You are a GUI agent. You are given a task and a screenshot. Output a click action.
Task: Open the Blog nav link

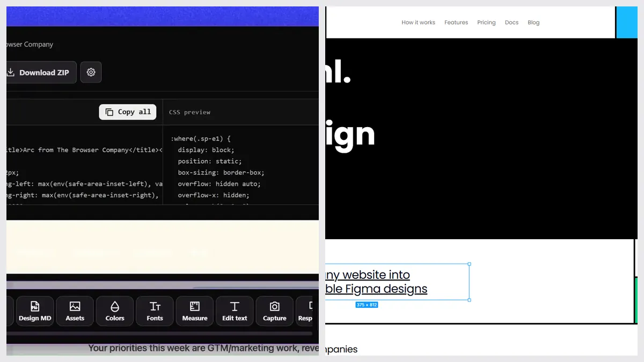533,23
